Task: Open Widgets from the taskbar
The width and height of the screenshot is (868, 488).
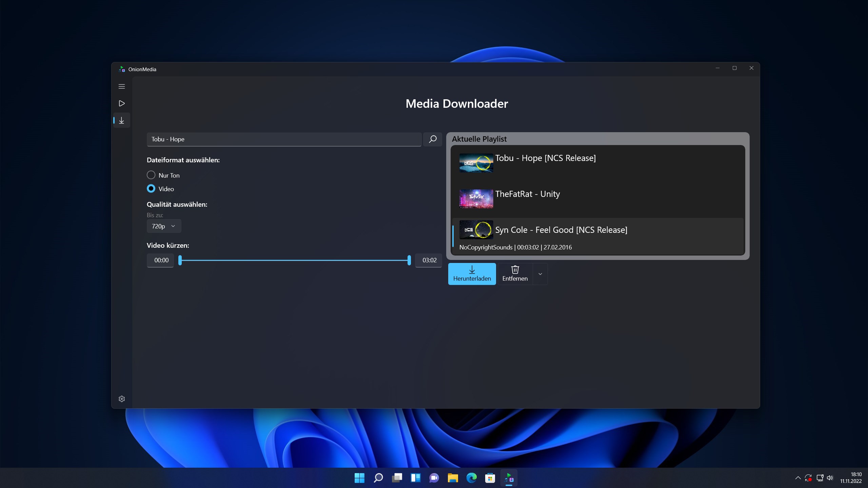Action: coord(416,478)
